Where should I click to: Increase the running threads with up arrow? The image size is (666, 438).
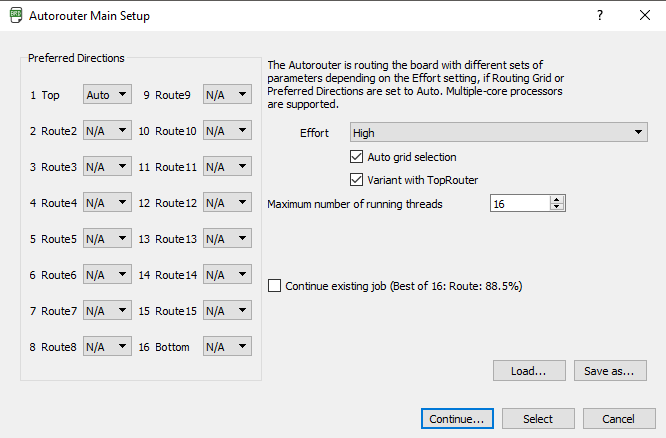click(x=556, y=199)
